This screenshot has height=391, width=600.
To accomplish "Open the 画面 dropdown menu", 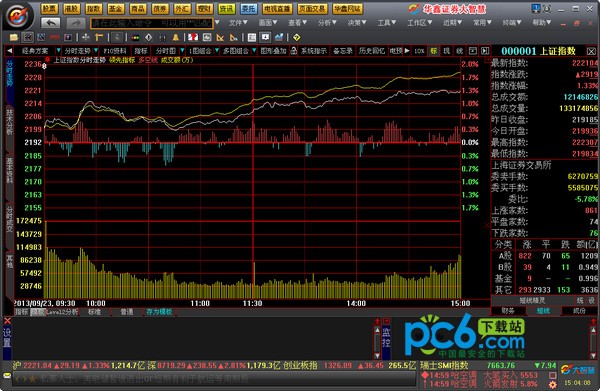I will 268,23.
